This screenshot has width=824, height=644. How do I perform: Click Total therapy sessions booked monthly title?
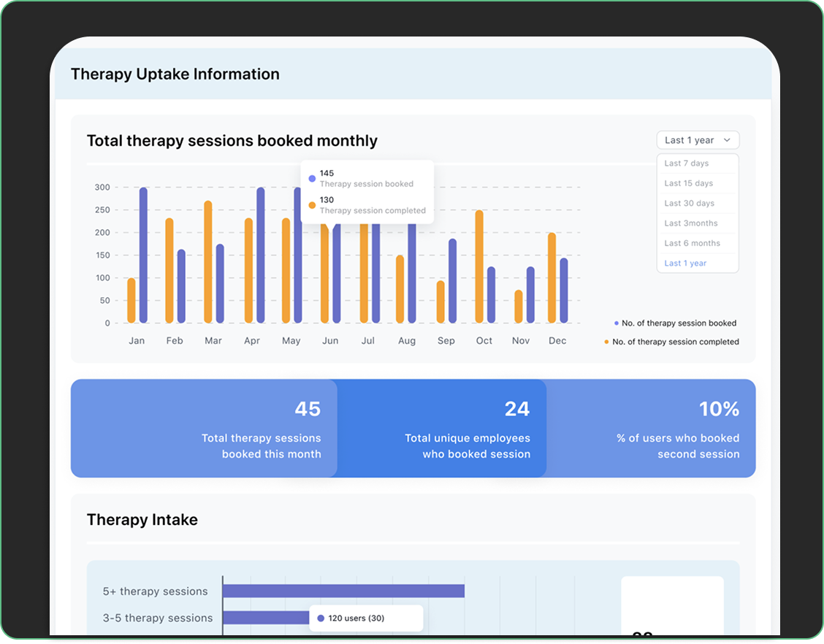pyautogui.click(x=232, y=141)
